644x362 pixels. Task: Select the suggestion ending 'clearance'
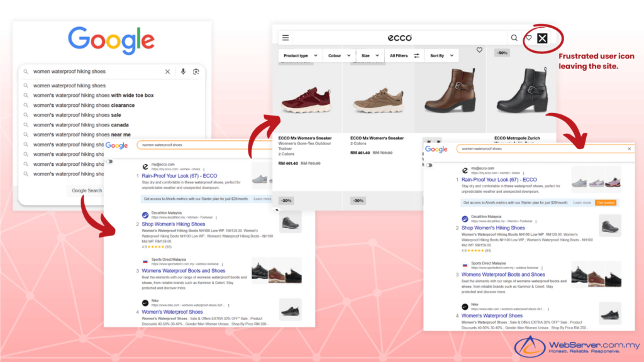(84, 105)
